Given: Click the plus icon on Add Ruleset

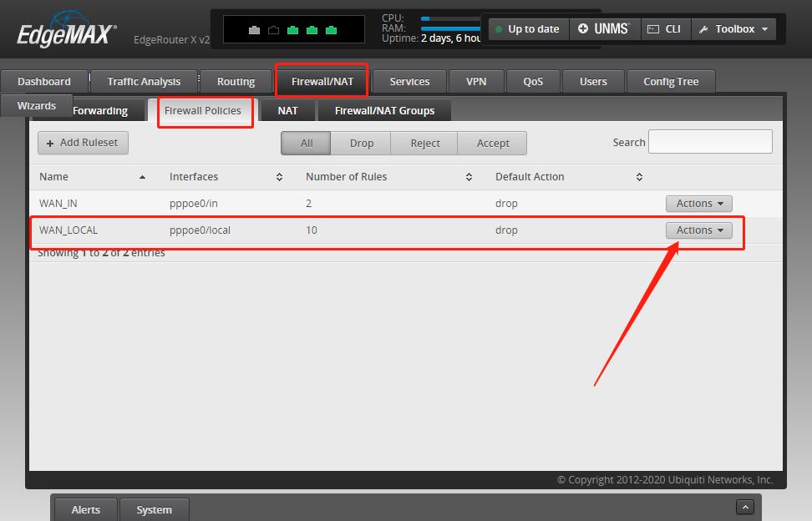Looking at the screenshot, I should pos(52,143).
